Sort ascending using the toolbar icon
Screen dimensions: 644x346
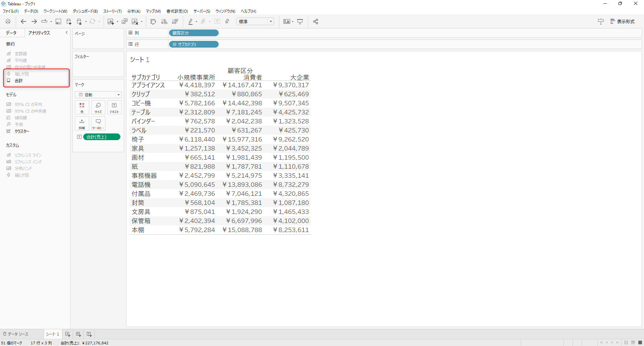(164, 22)
